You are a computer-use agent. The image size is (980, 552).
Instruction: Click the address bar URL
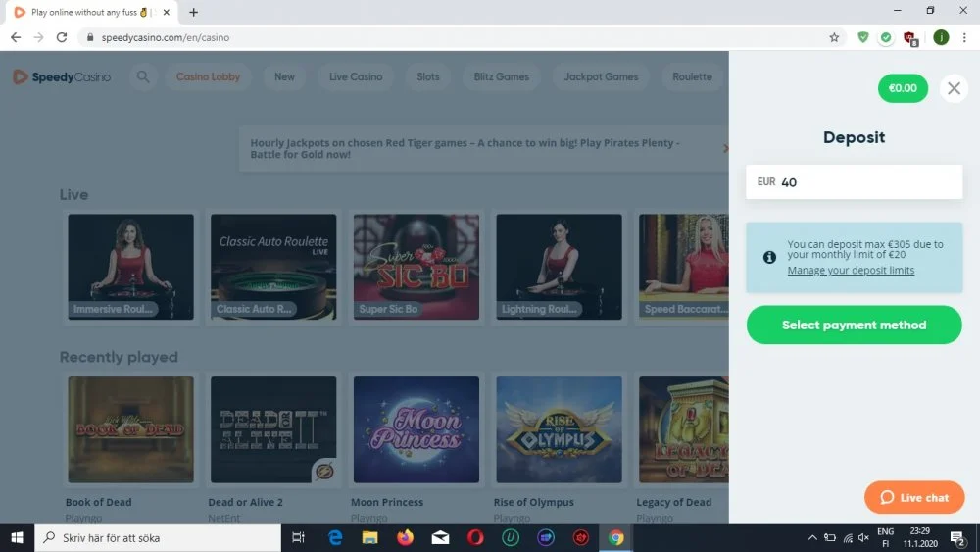(x=166, y=37)
